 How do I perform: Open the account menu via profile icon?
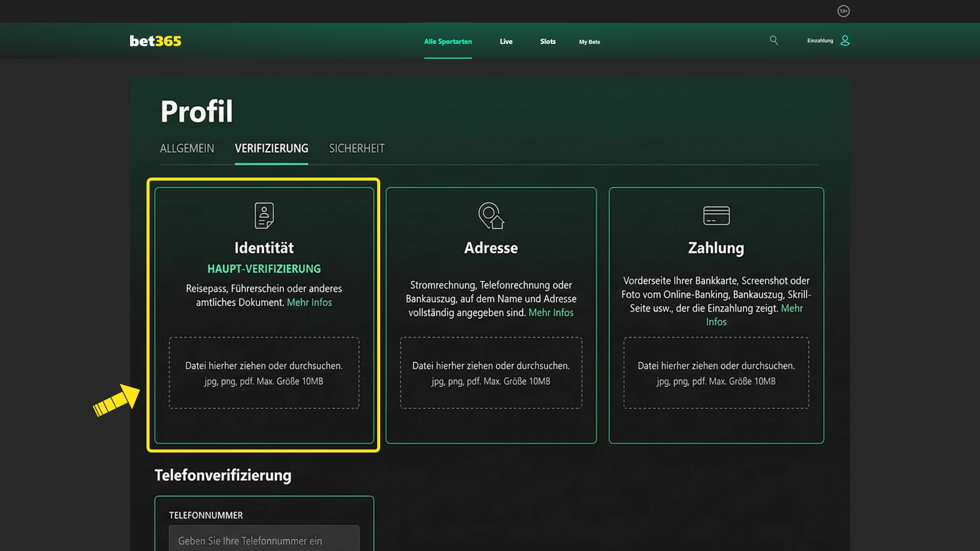click(845, 40)
